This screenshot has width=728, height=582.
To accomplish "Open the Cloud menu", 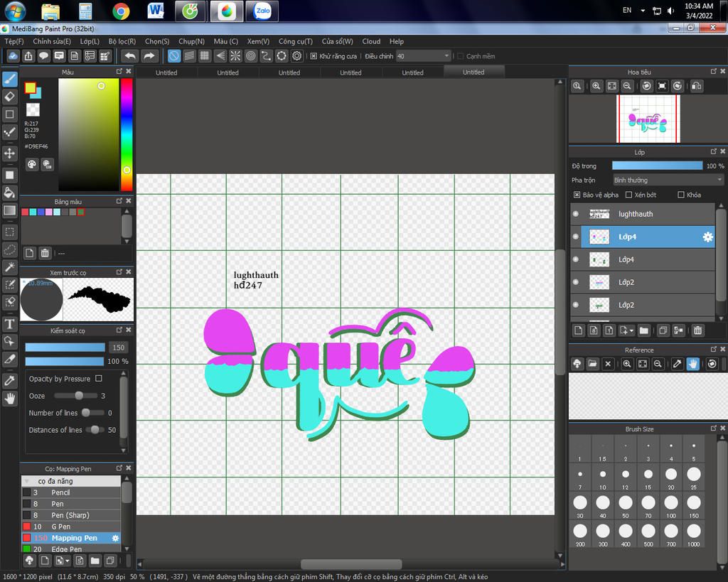I will 371,41.
